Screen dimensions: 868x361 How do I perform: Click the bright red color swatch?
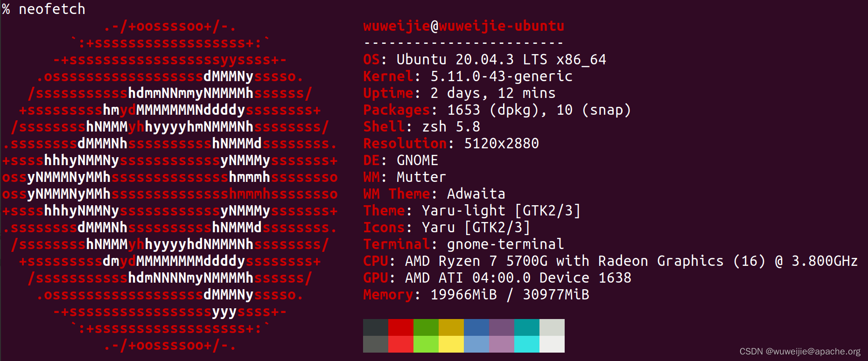(401, 344)
